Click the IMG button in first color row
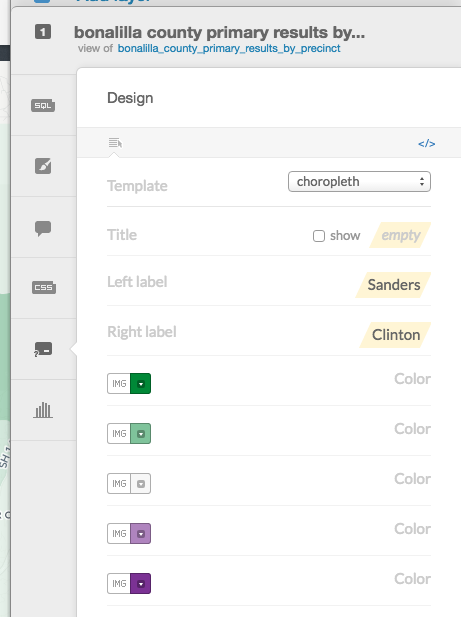 coord(119,384)
